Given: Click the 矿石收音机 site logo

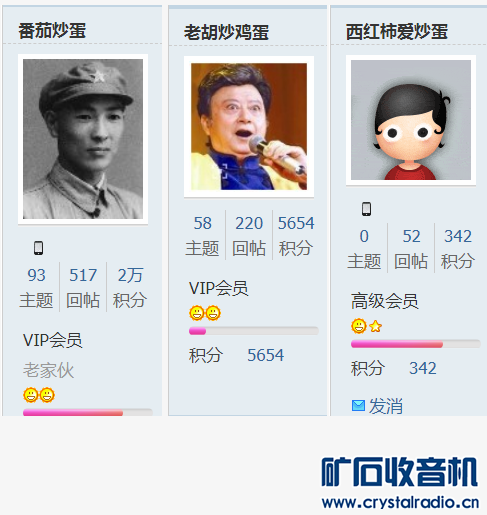Looking at the screenshot, I should (x=400, y=483).
